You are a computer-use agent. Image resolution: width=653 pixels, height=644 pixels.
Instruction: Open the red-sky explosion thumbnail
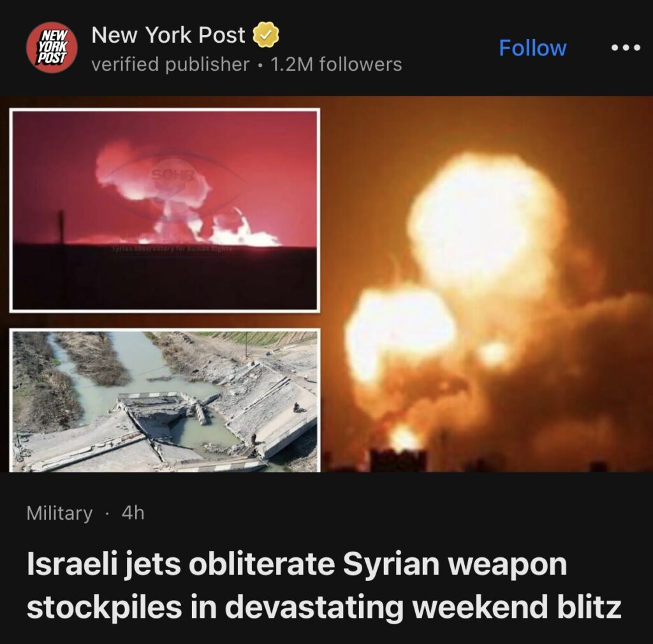coord(165,210)
